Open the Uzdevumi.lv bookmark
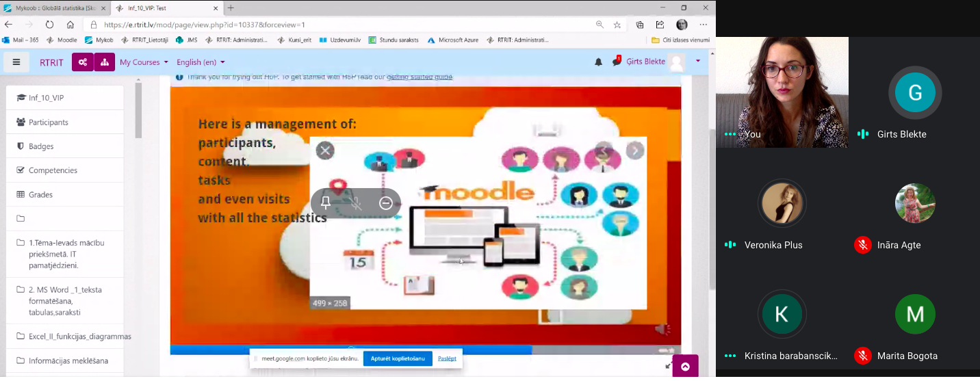 click(x=340, y=40)
